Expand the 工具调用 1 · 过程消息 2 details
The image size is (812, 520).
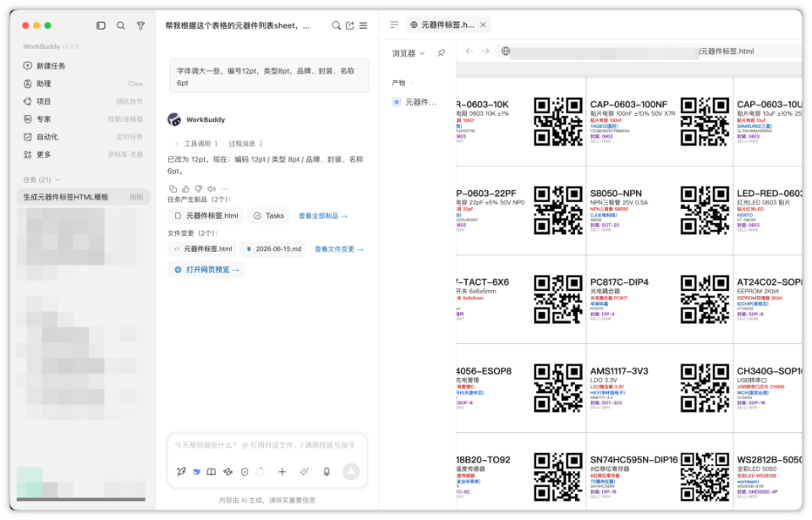pyautogui.click(x=218, y=144)
